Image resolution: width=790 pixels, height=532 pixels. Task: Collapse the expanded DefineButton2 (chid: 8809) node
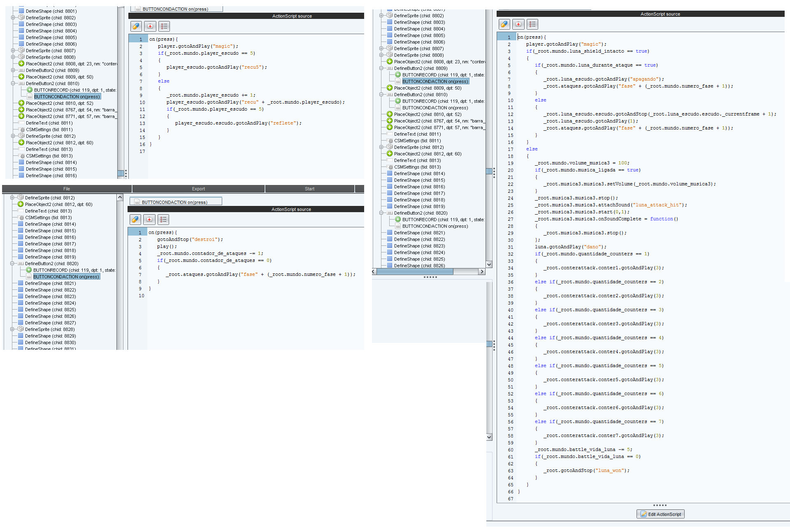(381, 68)
